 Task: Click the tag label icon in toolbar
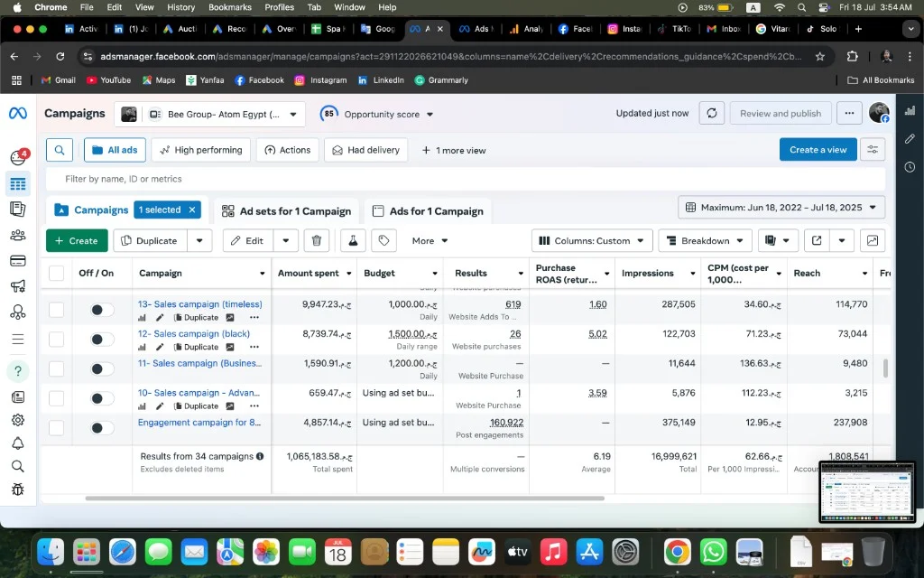pos(383,240)
